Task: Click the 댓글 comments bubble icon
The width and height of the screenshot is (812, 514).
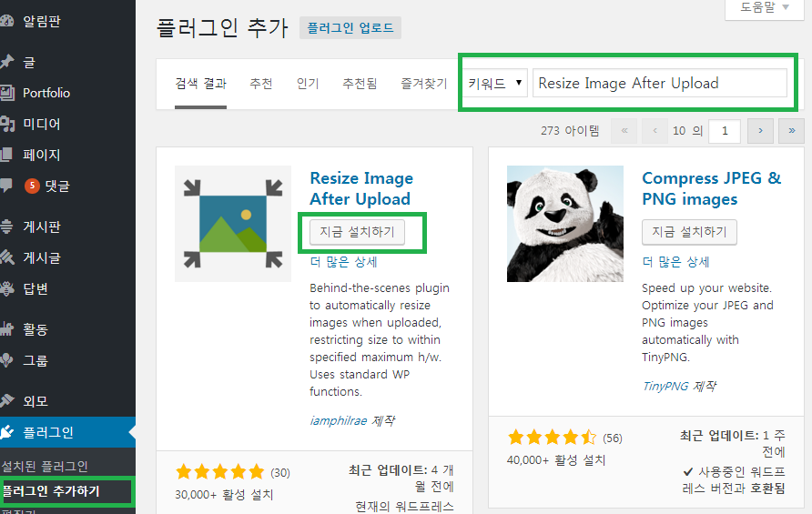Action: [7, 186]
